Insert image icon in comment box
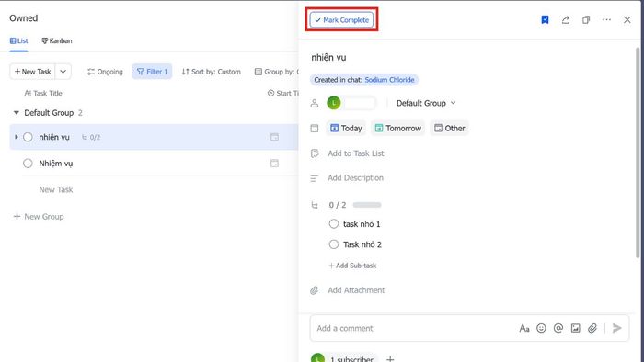644x362 pixels. [575, 328]
